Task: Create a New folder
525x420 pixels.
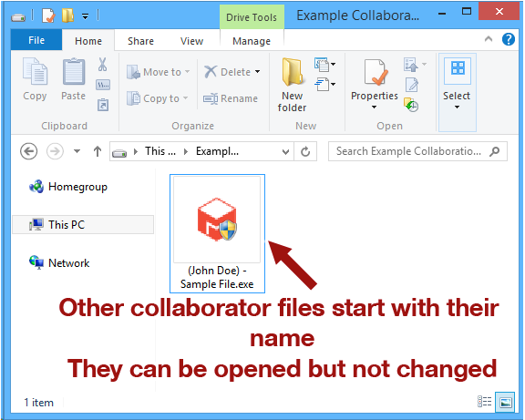Action: click(292, 85)
